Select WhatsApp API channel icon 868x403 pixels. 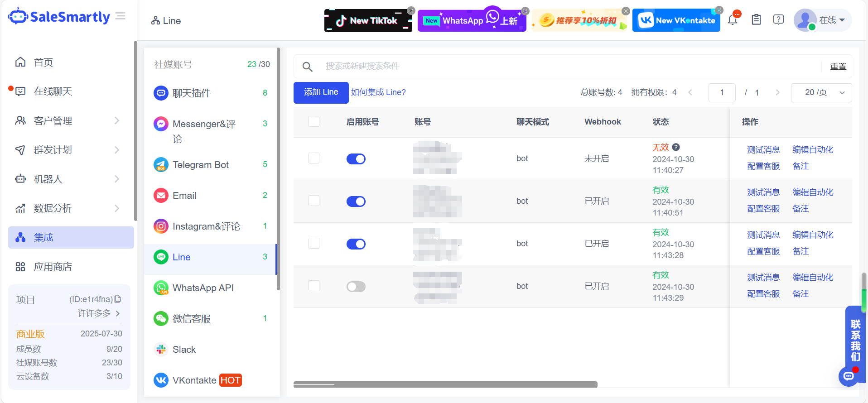161,288
